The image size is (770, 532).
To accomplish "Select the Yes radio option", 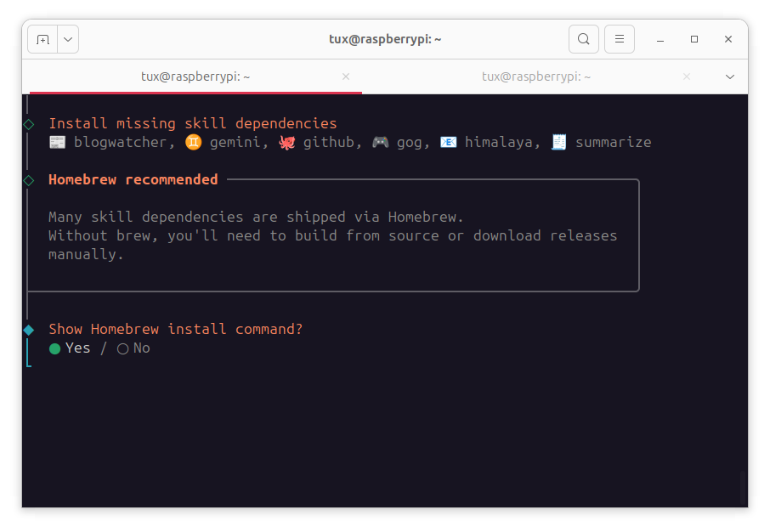I will coord(55,348).
